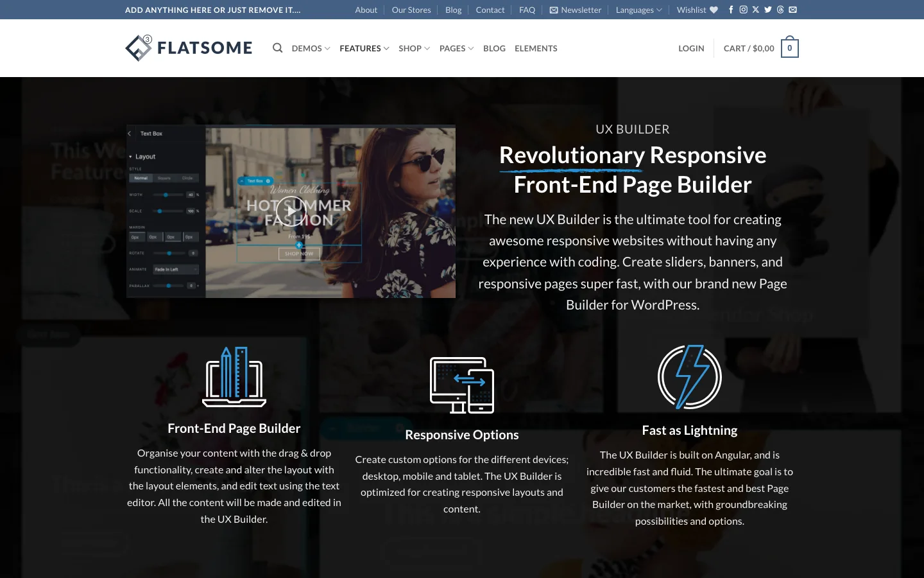Screen dimensions: 924x578
Task: Open the About top bar link
Action: tap(366, 10)
